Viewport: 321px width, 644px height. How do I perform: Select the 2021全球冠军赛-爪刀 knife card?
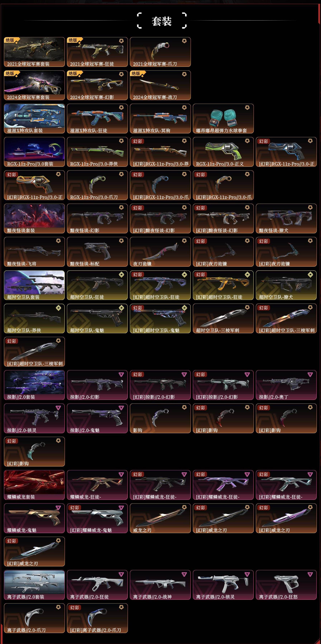tap(160, 52)
